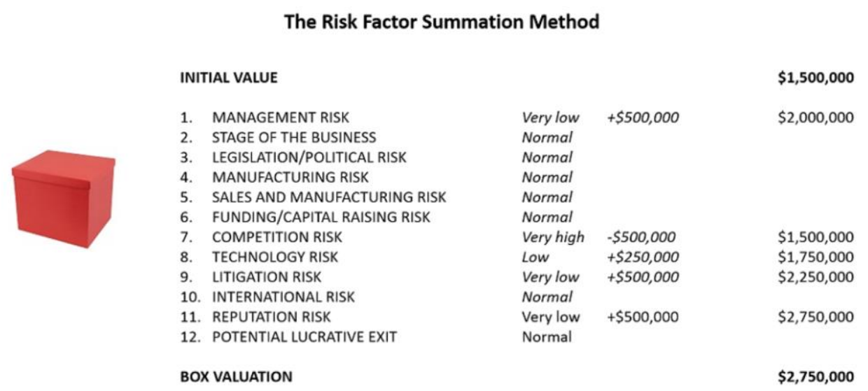Click the INTERNATIONAL RISK item
Screen dimensions: 868x391
coord(283,297)
